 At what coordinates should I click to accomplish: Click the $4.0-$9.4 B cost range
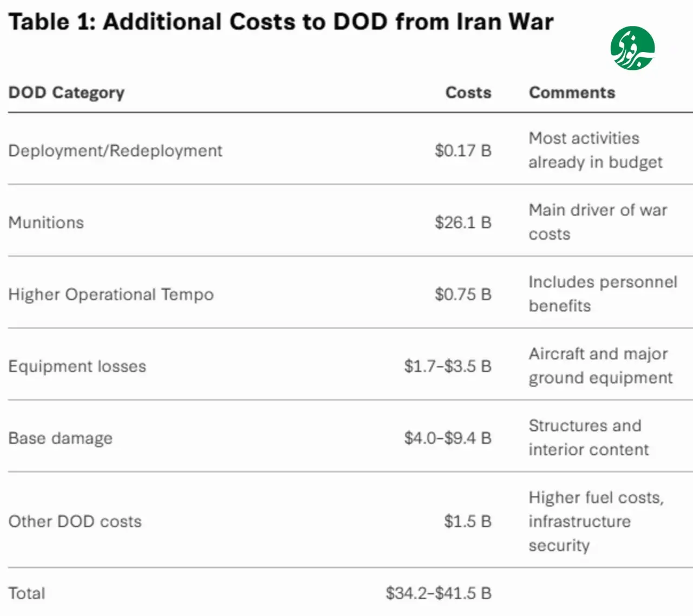click(448, 438)
